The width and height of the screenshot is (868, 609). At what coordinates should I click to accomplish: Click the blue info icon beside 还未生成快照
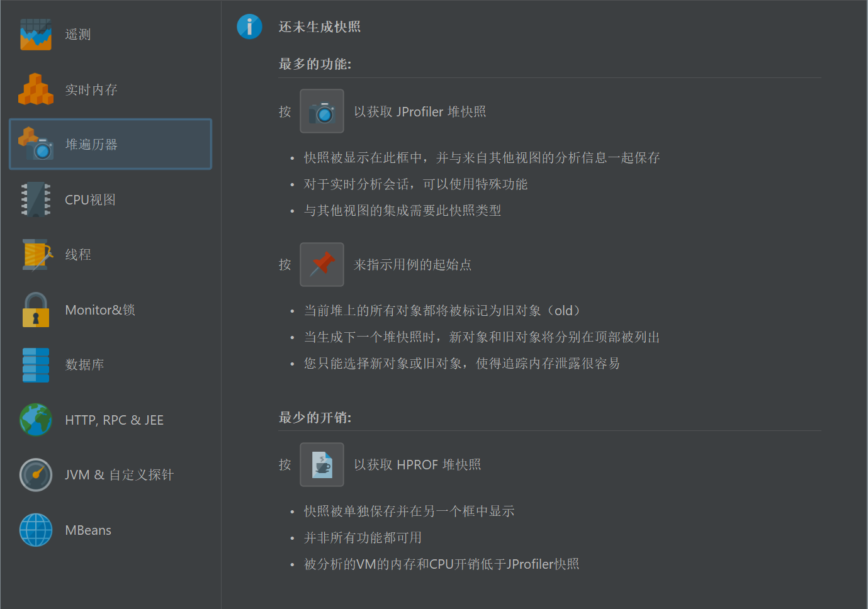(249, 26)
